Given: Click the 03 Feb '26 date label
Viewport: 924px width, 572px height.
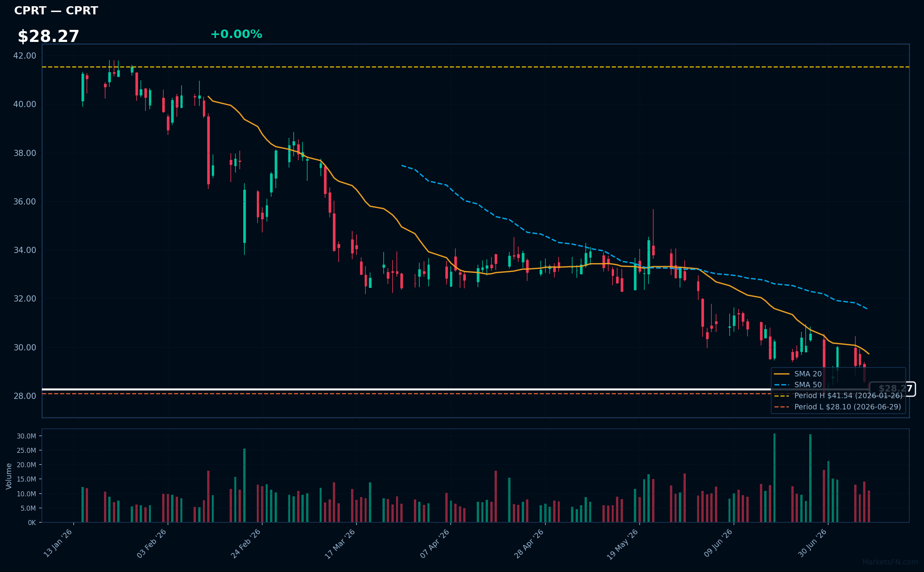Looking at the screenshot, I should [x=151, y=543].
